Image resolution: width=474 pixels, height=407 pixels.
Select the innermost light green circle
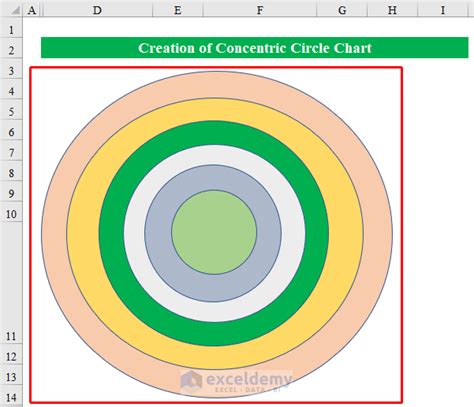pos(214,232)
